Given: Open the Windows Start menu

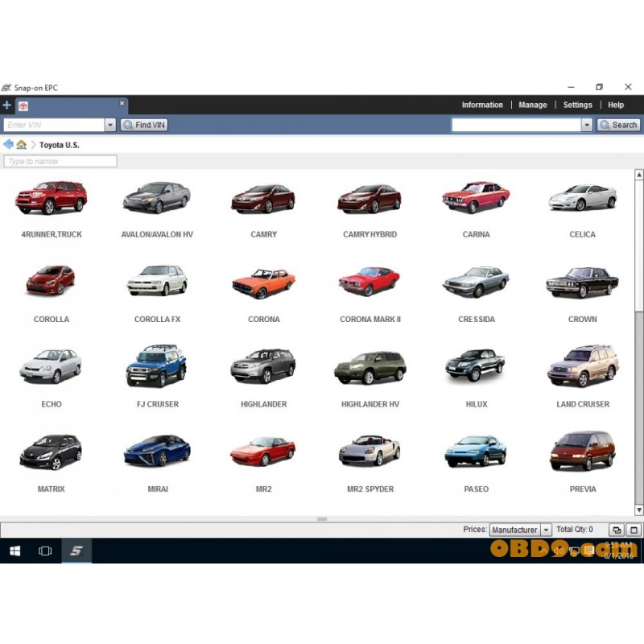Looking at the screenshot, I should tap(14, 551).
